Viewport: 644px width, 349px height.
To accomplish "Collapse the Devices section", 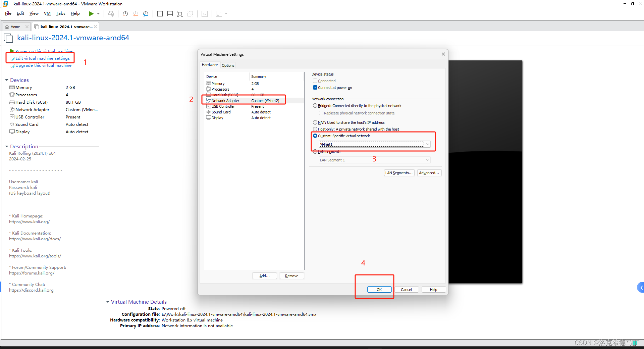I will (x=7, y=80).
